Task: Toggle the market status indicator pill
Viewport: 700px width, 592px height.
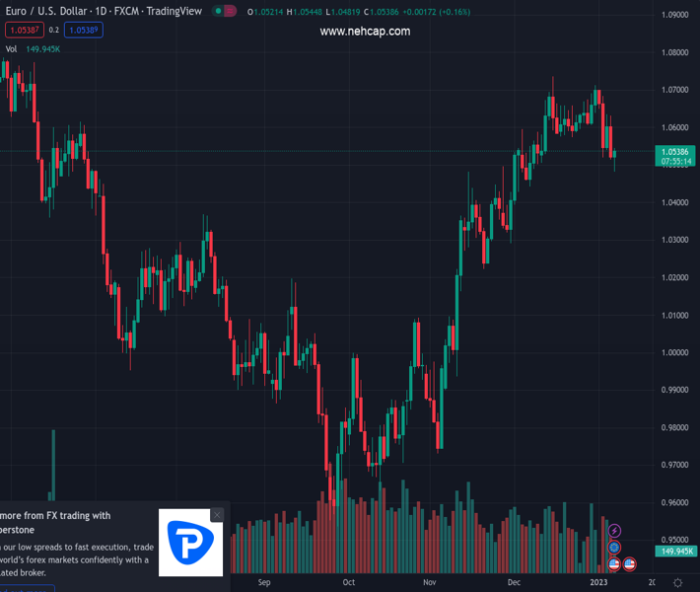Action: click(225, 12)
